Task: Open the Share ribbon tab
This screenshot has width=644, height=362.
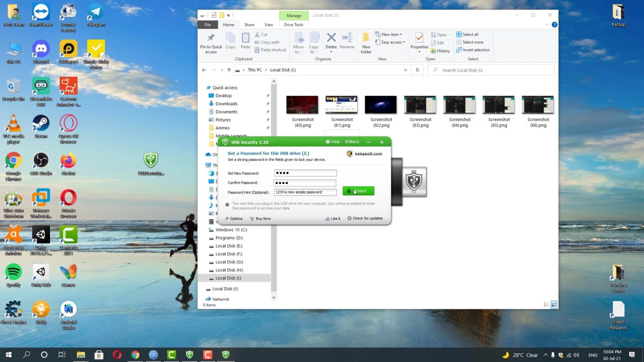Action: coord(249,25)
